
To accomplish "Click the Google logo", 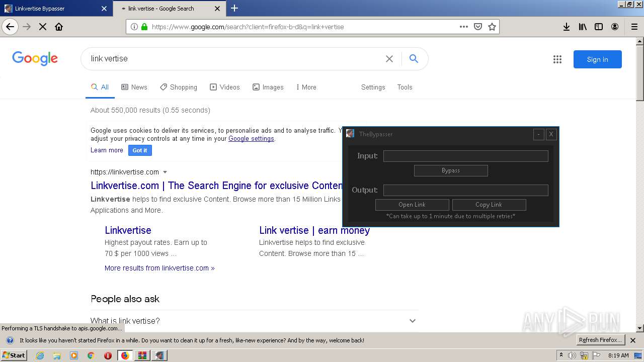I will coord(35,58).
